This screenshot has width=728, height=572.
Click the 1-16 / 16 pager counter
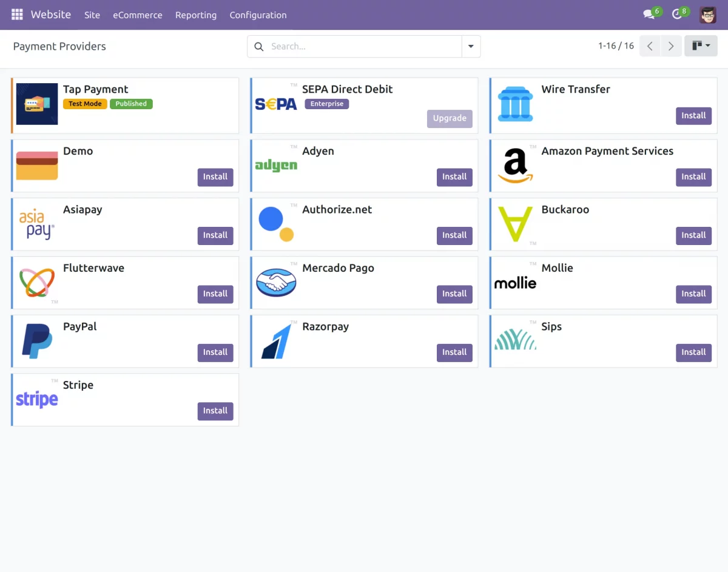click(x=616, y=46)
